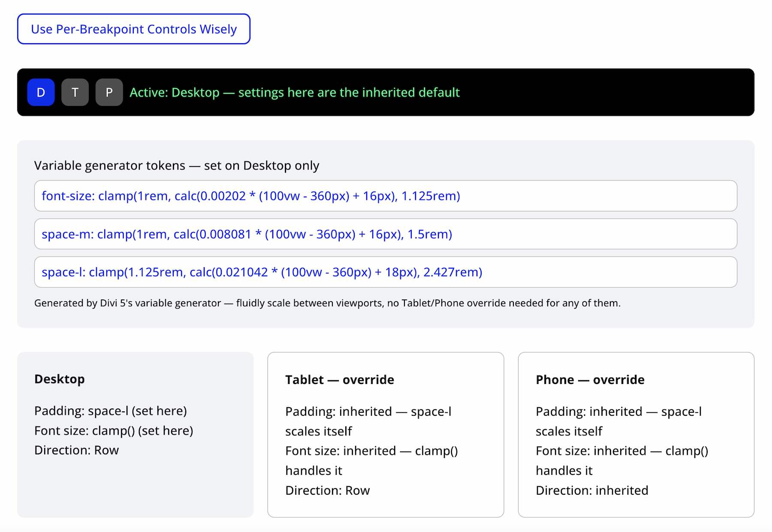
Task: Open the Phone — override card heading
Action: click(590, 380)
